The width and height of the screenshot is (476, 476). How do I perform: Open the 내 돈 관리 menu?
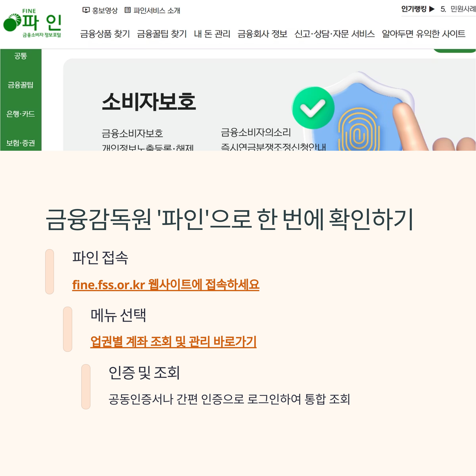[x=212, y=34]
